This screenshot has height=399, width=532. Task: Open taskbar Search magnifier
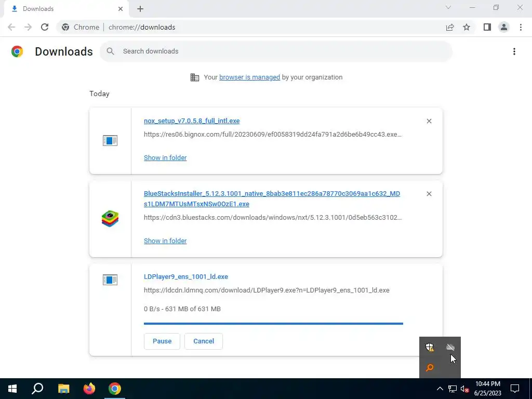coord(37,389)
